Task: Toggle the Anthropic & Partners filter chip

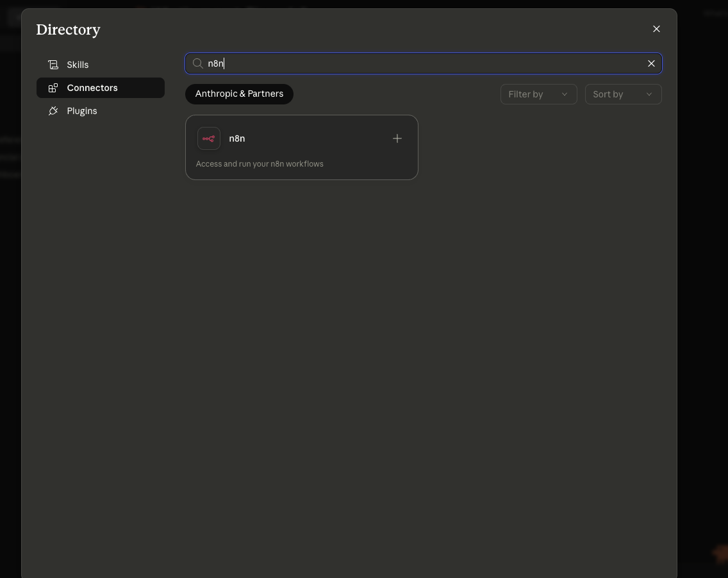Action: click(239, 94)
